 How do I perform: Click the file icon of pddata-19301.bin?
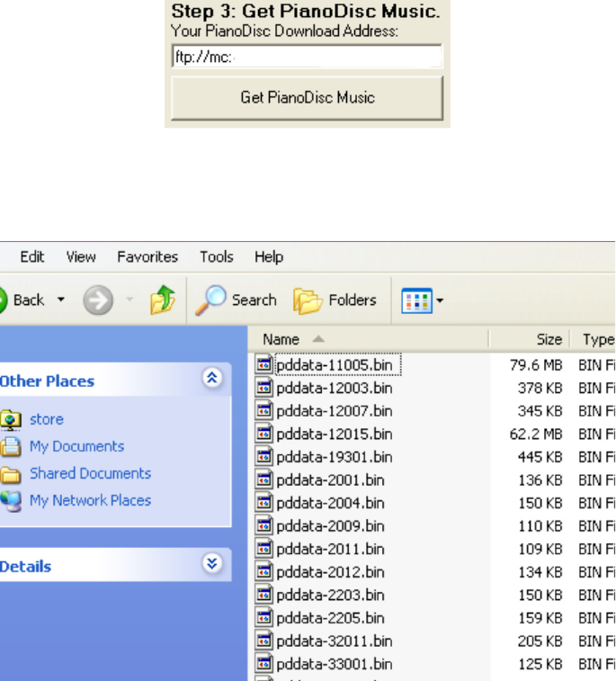(x=264, y=456)
